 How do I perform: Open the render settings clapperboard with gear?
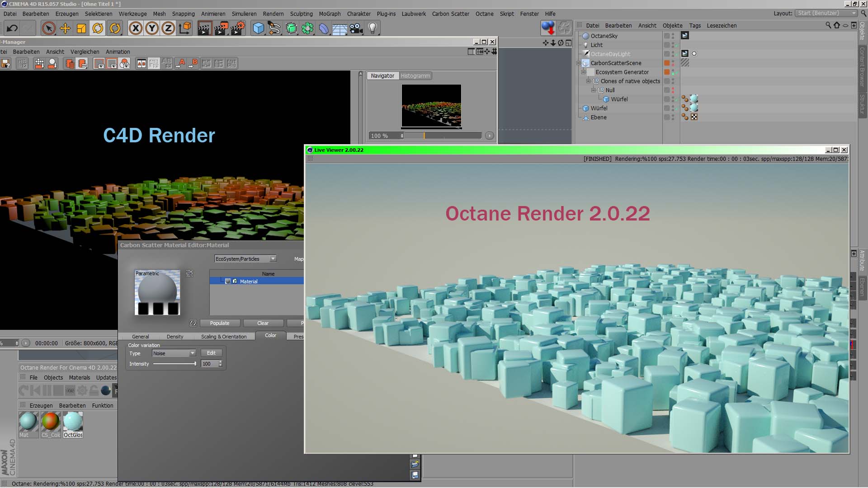(x=237, y=28)
